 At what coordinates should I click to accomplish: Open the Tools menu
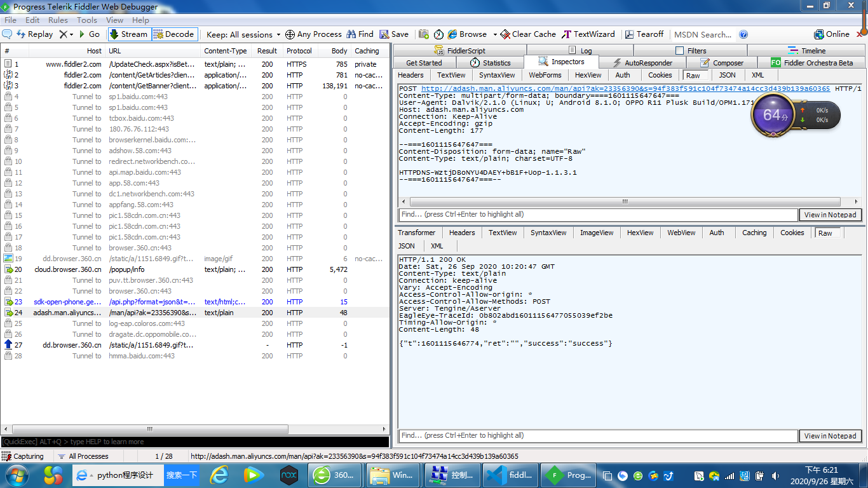click(x=87, y=20)
